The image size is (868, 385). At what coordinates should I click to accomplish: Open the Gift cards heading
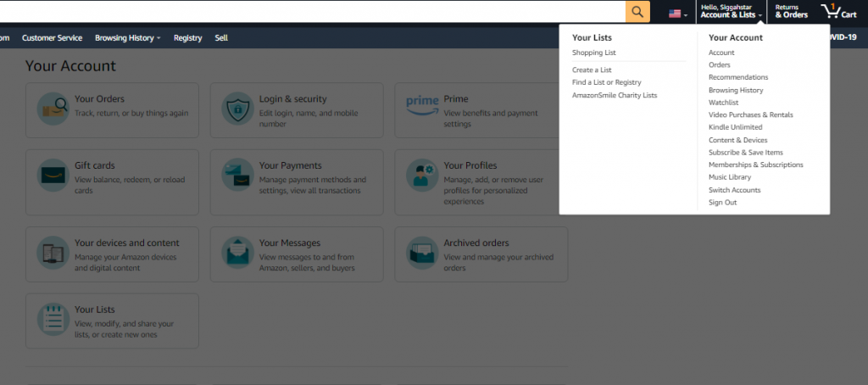click(x=95, y=165)
